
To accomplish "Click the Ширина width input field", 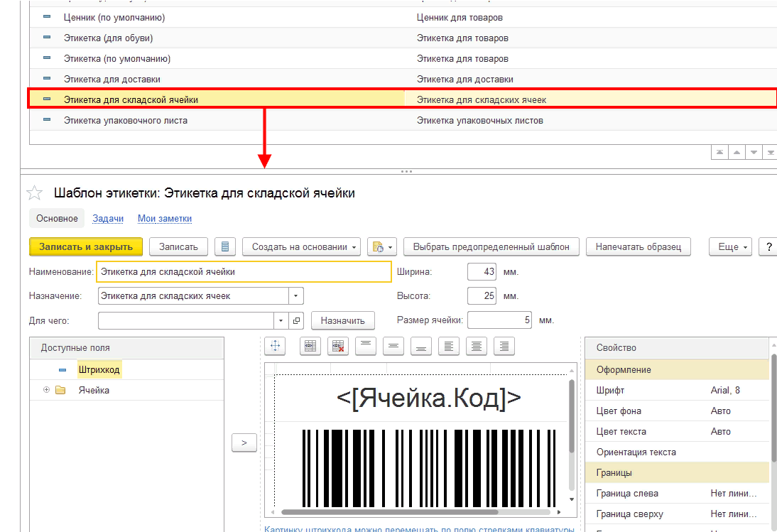I will pyautogui.click(x=481, y=272).
